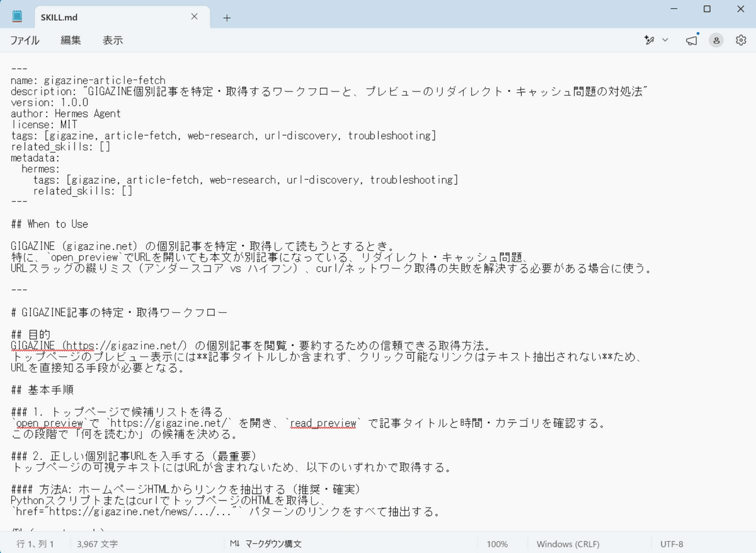Click the line 'name: gigazine-article-fetch'

(88, 81)
